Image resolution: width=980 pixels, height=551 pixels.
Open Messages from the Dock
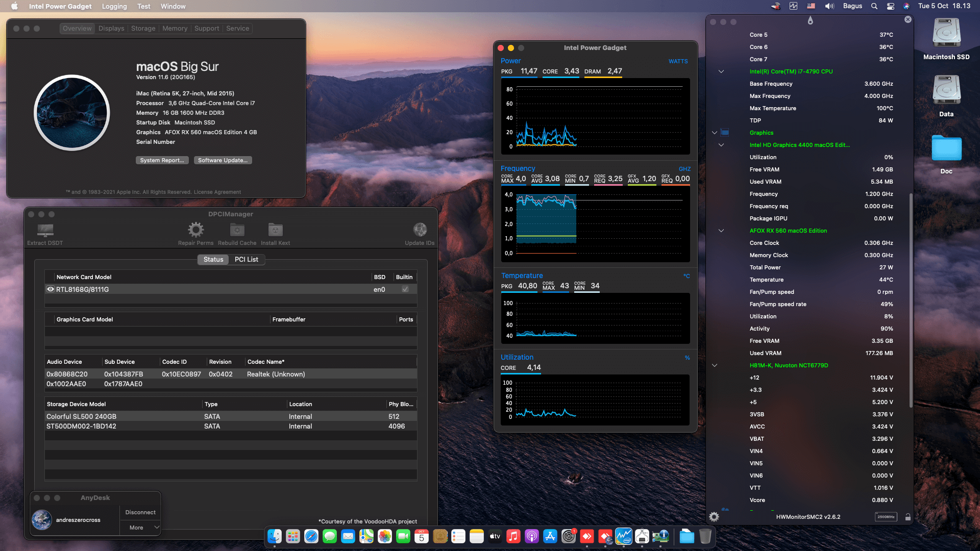(330, 536)
